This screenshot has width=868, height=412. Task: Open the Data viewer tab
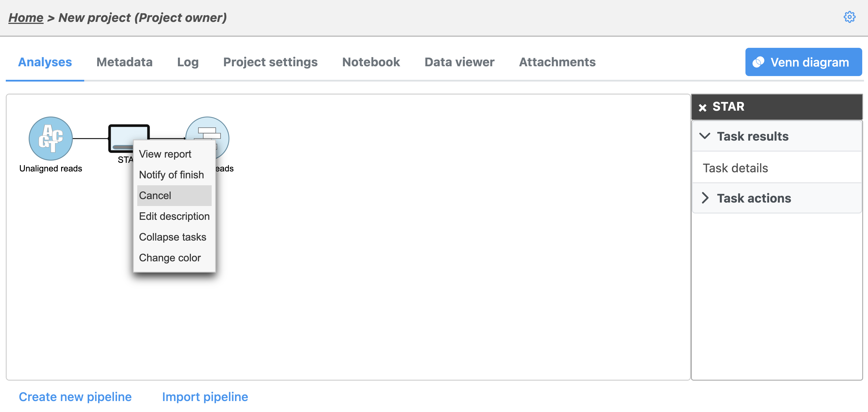pos(459,62)
